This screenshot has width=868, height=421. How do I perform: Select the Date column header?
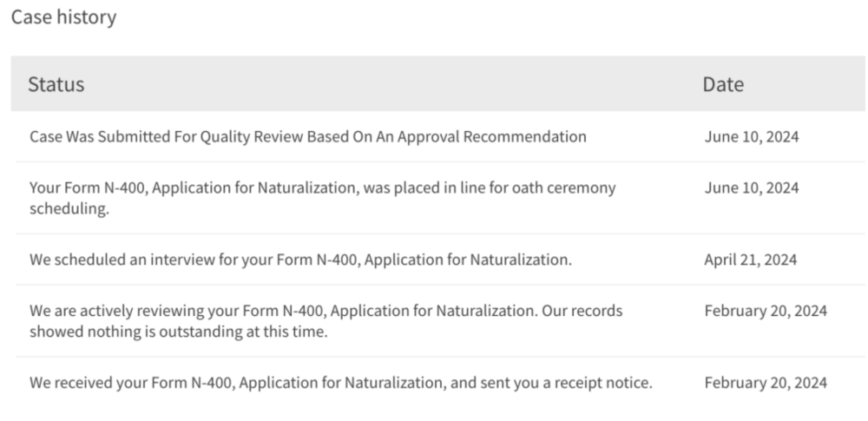(723, 84)
